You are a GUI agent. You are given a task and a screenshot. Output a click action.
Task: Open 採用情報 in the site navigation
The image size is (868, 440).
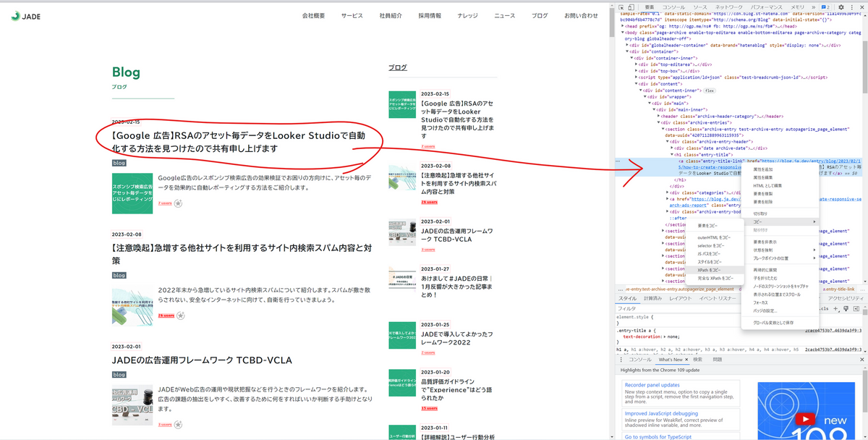coord(430,15)
